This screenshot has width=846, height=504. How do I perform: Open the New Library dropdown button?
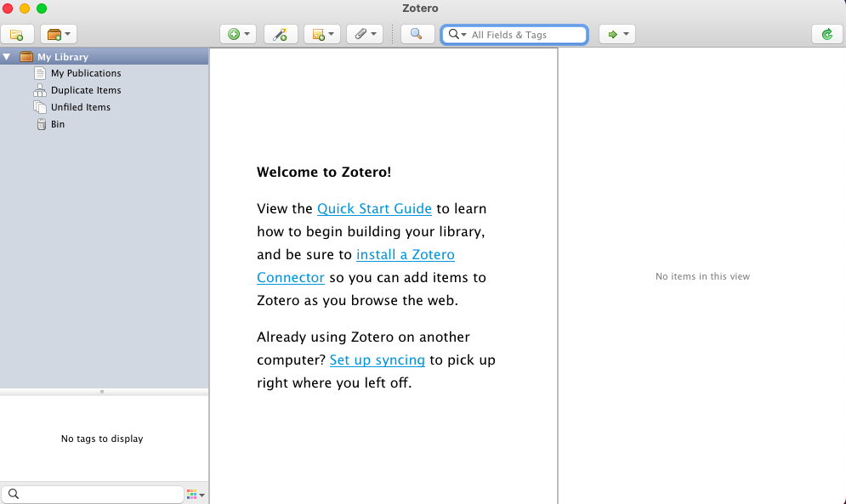coord(59,35)
